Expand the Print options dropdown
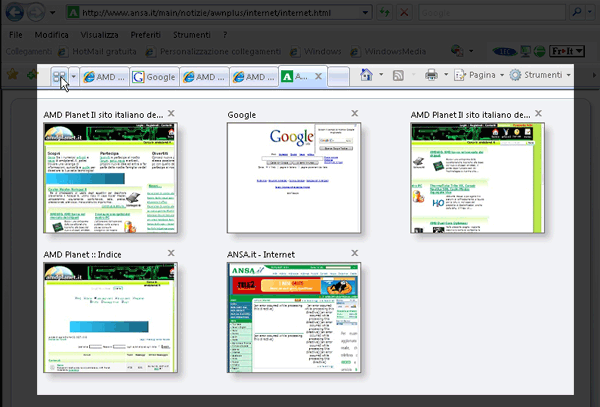This screenshot has height=407, width=600. [x=446, y=75]
